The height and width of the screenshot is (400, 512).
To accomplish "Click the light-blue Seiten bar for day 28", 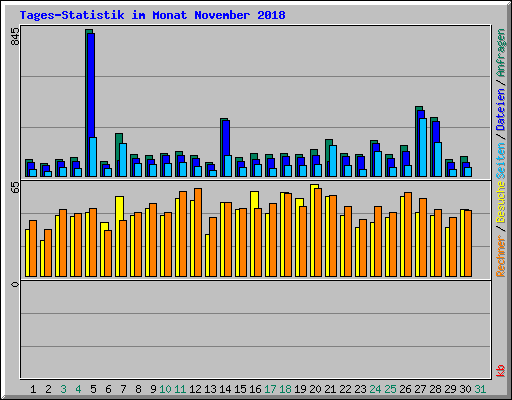I will click(x=438, y=159).
